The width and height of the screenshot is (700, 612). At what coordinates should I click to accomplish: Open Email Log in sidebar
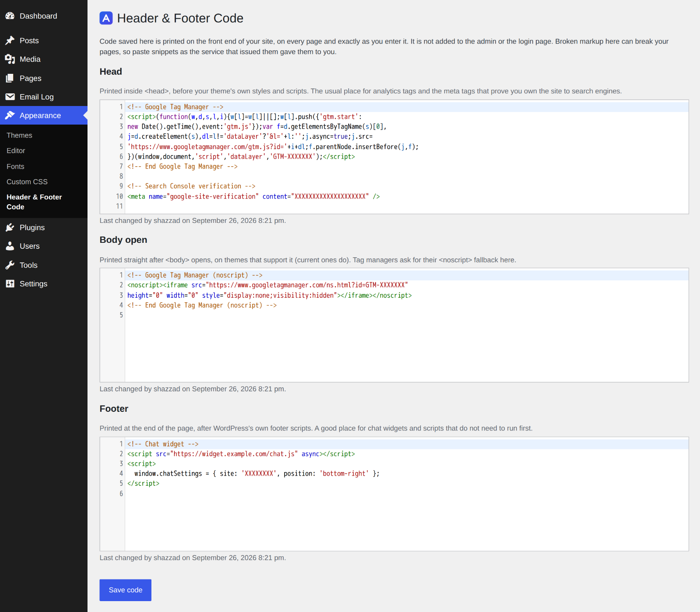click(44, 97)
